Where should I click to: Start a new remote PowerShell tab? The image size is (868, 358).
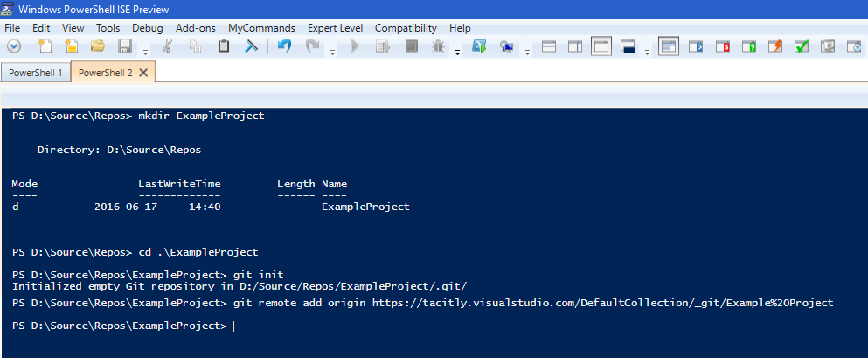point(505,46)
